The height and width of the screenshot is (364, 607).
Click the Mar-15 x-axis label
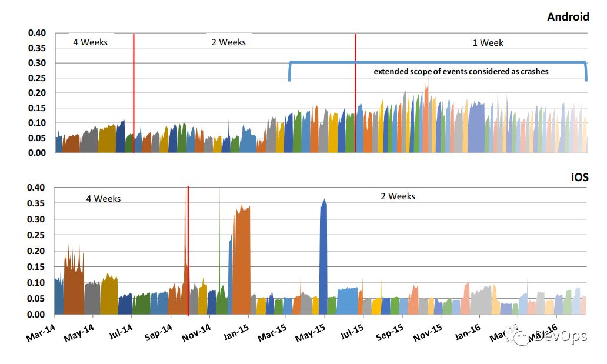click(x=272, y=333)
